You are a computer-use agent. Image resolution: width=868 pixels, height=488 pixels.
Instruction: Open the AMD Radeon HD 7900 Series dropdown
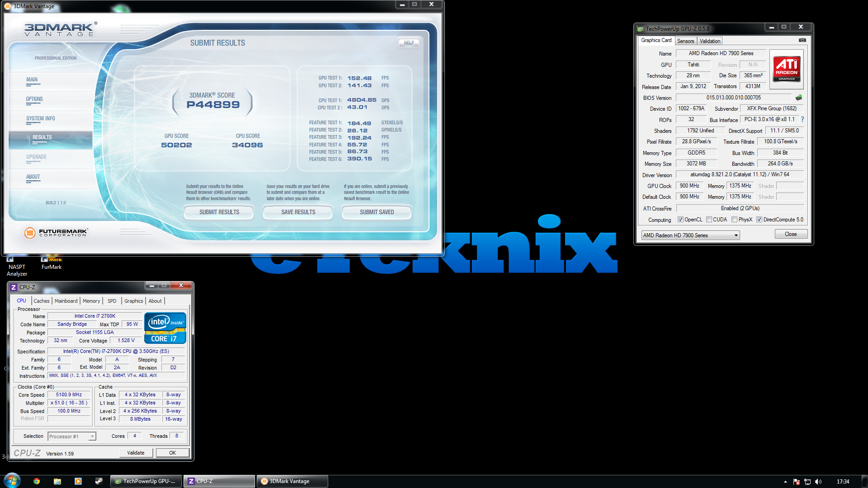click(x=690, y=235)
